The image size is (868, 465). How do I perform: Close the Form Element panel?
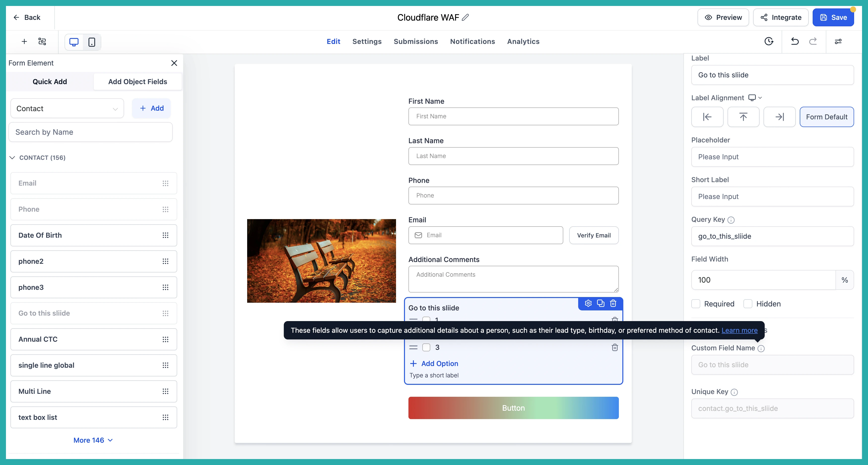click(174, 63)
